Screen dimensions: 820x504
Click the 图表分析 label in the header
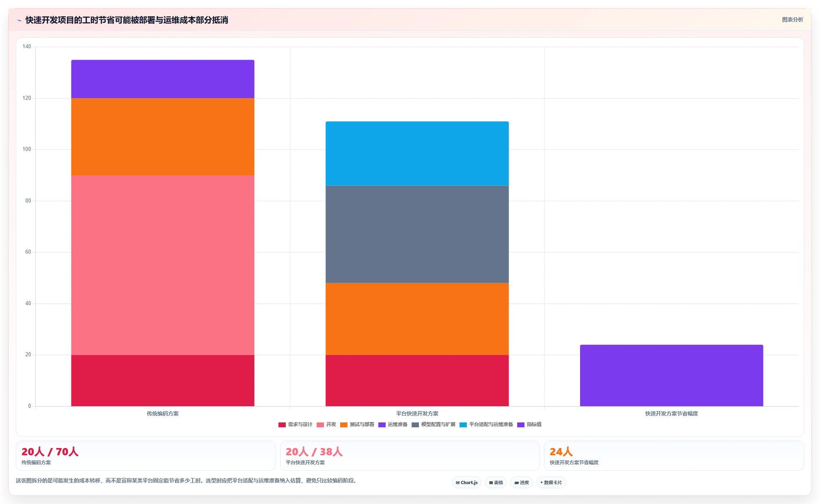[x=792, y=19]
